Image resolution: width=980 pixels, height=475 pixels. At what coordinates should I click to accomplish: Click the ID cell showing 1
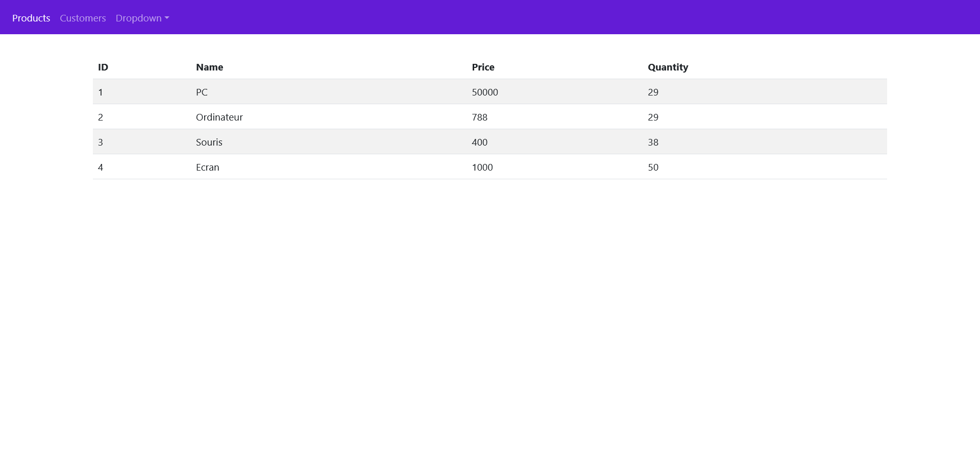101,92
